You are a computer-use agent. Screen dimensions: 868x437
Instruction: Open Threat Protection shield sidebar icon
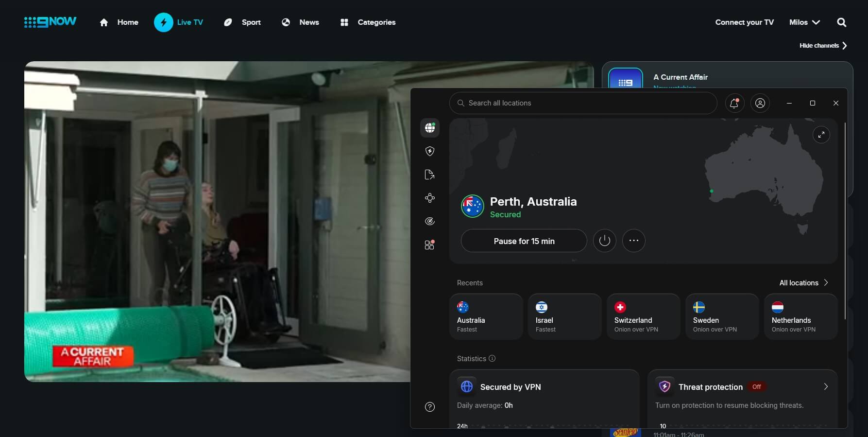pos(430,151)
